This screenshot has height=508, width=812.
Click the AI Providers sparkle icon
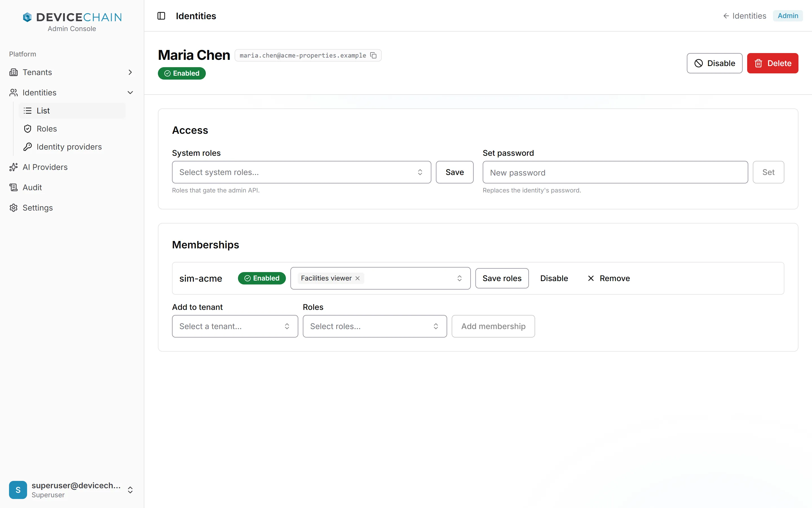click(x=14, y=167)
